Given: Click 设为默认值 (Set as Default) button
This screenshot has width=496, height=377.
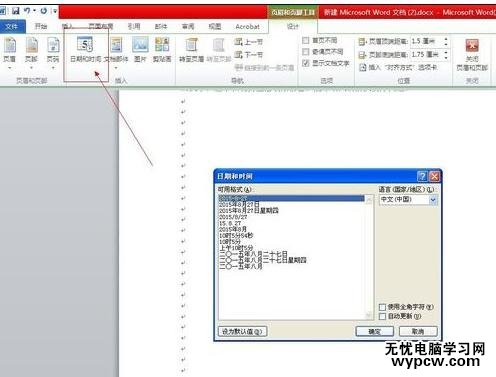Looking at the screenshot, I should [242, 332].
